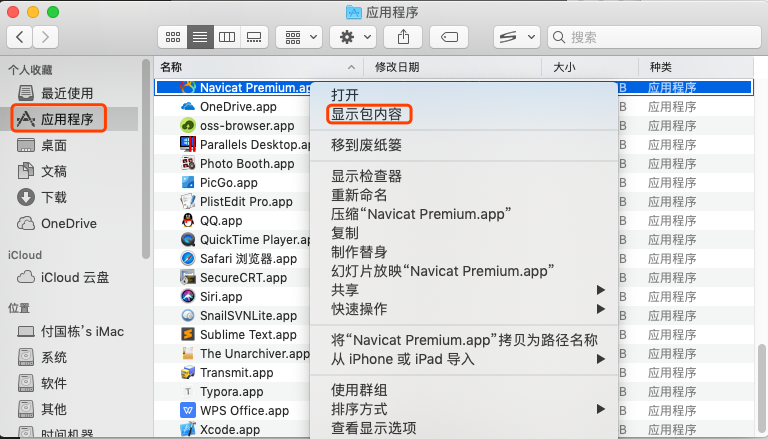768x439 pixels.
Task: Select the Typora.app row
Action: point(454,391)
